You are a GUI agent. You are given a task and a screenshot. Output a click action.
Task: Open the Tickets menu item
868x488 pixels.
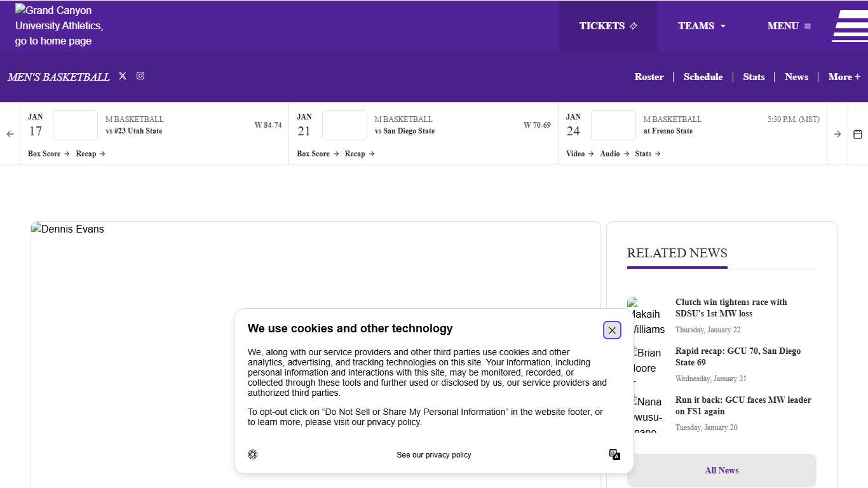pyautogui.click(x=608, y=26)
